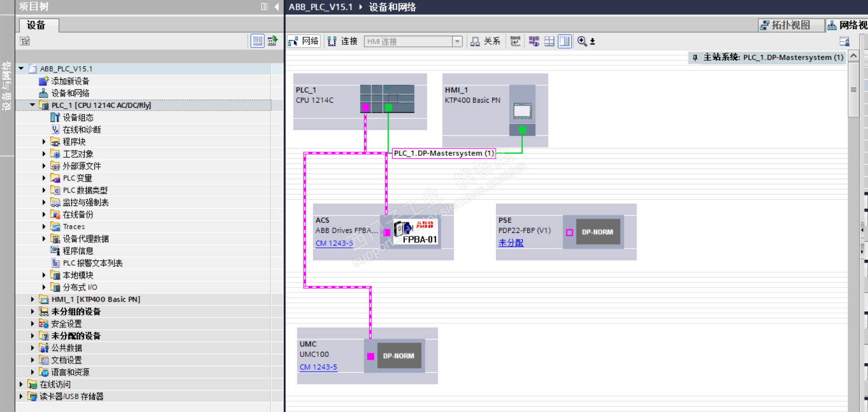
Task: Select 添加新设备 add new device
Action: [70, 81]
